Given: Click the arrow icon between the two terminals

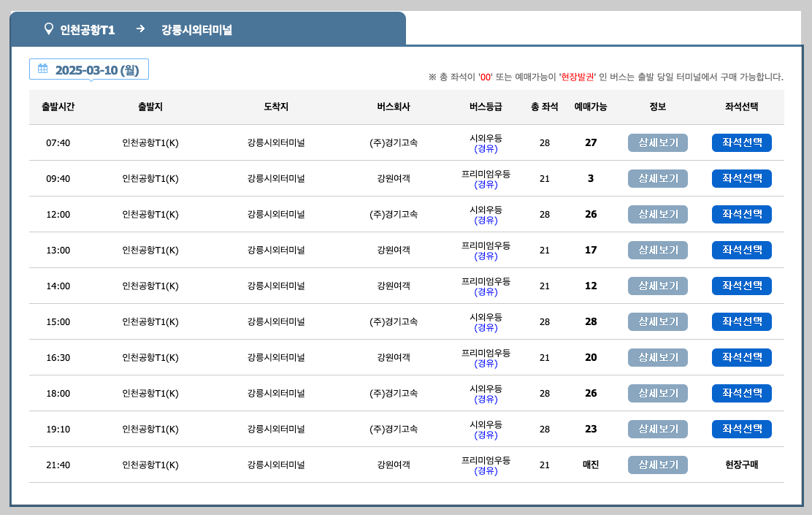Looking at the screenshot, I should coord(140,28).
